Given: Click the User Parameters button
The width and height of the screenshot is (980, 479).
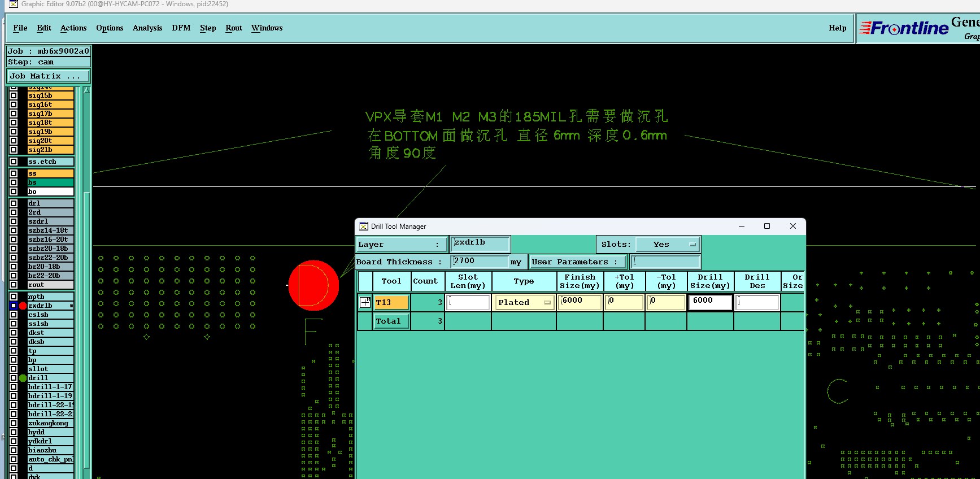Looking at the screenshot, I should 578,262.
